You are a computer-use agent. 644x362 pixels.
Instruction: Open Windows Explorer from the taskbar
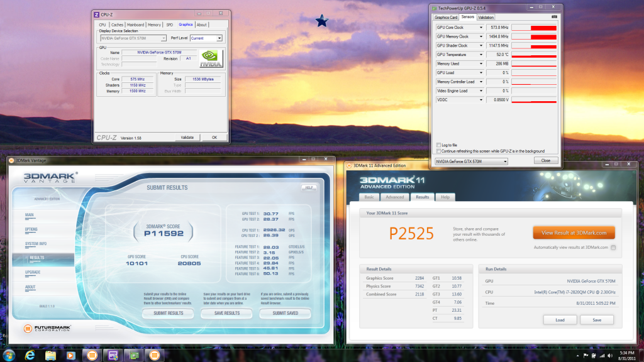tap(50, 356)
